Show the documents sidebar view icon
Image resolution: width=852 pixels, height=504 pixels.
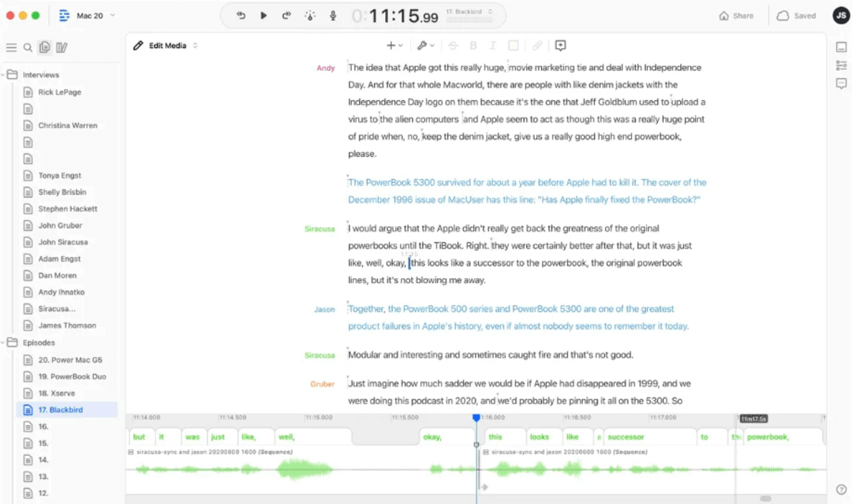[44, 47]
